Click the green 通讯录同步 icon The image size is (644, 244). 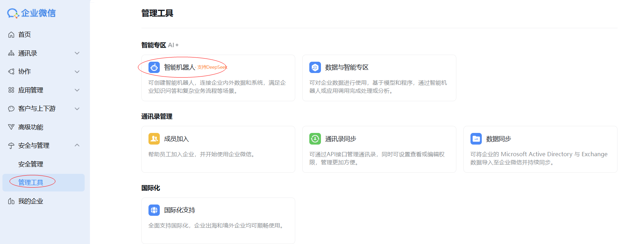pyautogui.click(x=315, y=139)
